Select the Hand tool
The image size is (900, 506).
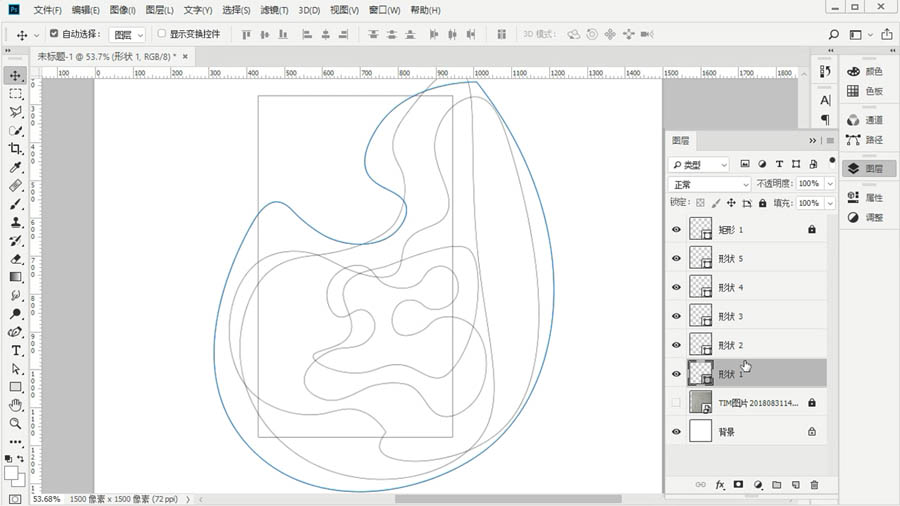coord(16,405)
